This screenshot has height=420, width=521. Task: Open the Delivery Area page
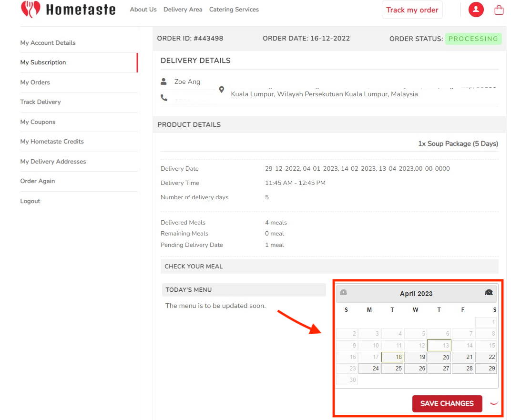183,9
